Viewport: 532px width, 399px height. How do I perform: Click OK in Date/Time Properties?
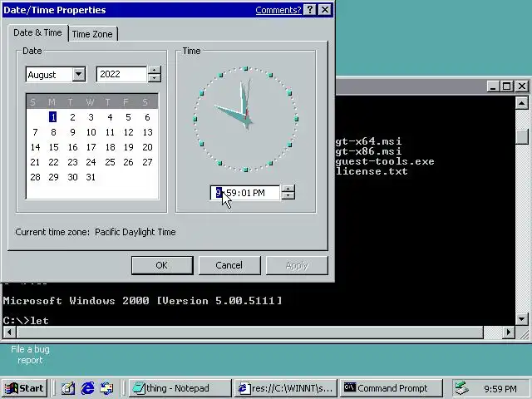pos(162,265)
